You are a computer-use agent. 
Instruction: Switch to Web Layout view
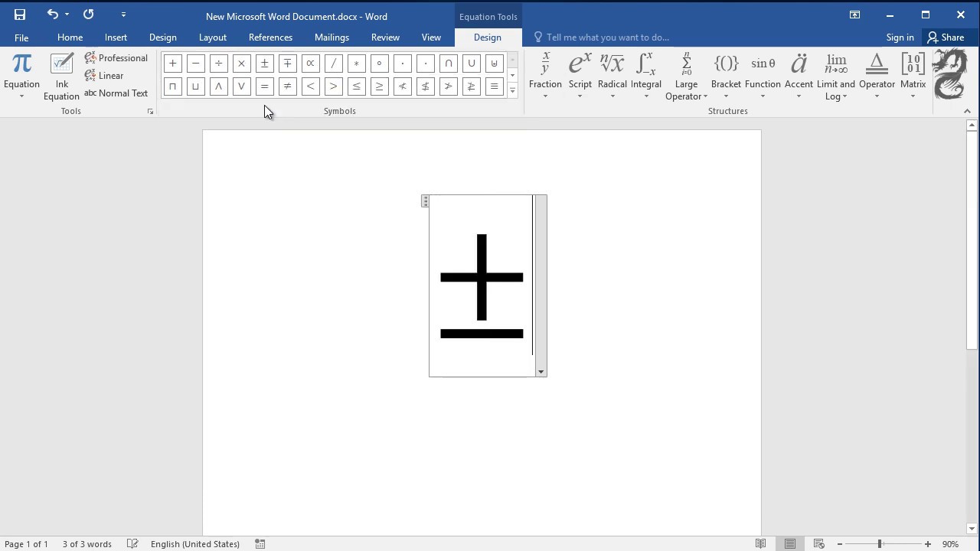819,544
